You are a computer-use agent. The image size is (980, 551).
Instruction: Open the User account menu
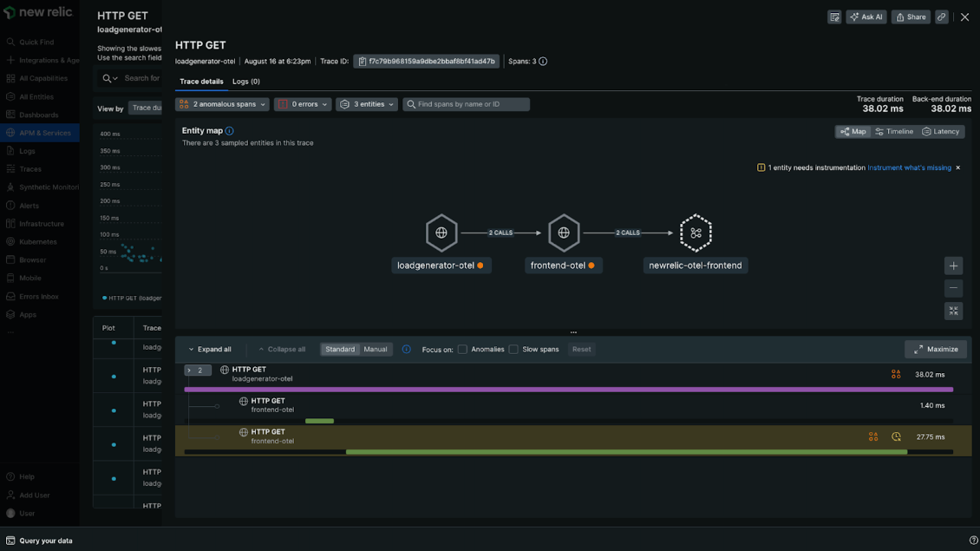(x=26, y=513)
